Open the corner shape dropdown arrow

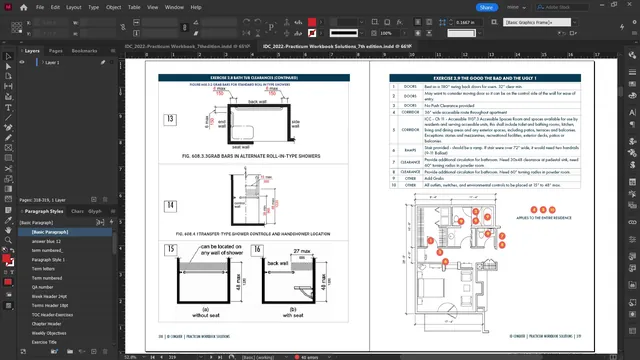[x=480, y=33]
